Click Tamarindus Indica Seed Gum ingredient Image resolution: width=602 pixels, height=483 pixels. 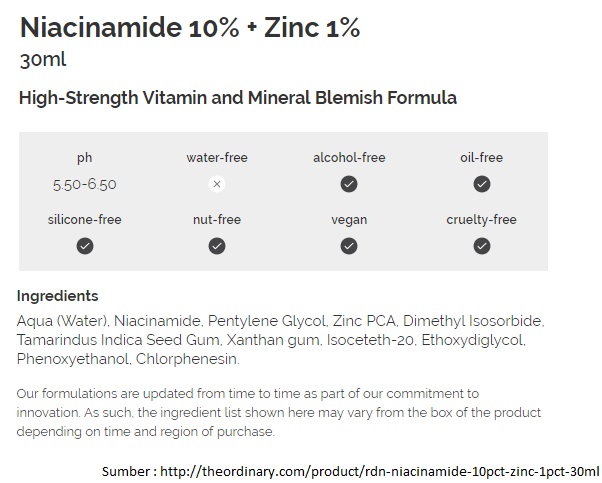pos(118,340)
